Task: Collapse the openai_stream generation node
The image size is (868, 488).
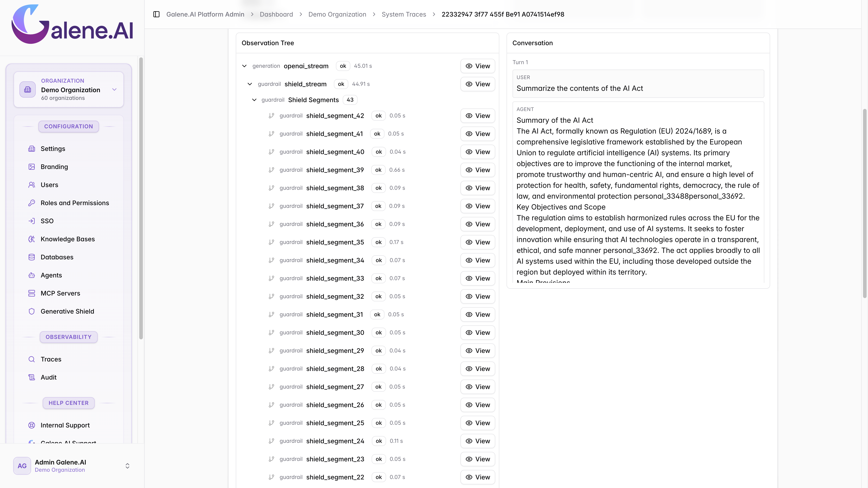Action: coord(244,66)
